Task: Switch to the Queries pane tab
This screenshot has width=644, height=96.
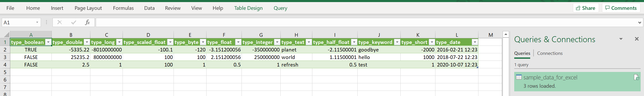Action: pos(522,53)
